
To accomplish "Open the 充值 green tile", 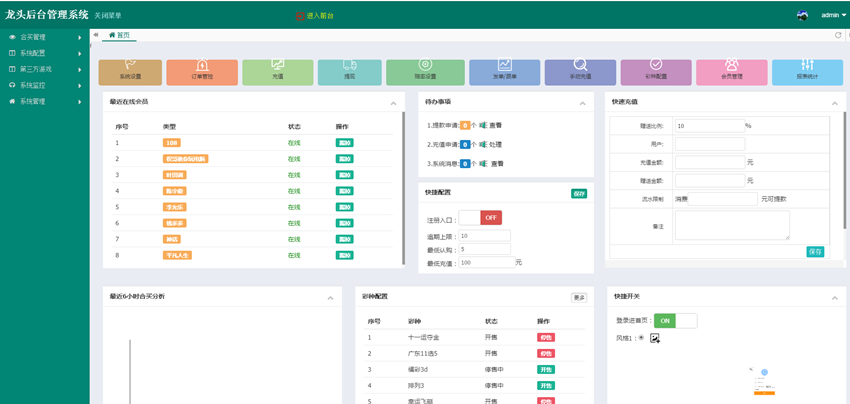I will tap(277, 71).
